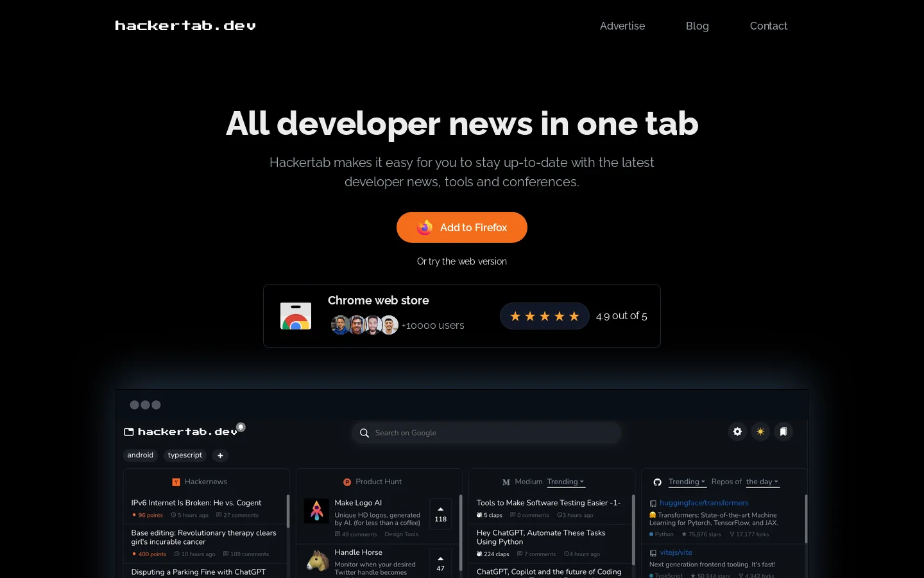This screenshot has width=924, height=578.
Task: Click the '96 points' label
Action: click(148, 515)
